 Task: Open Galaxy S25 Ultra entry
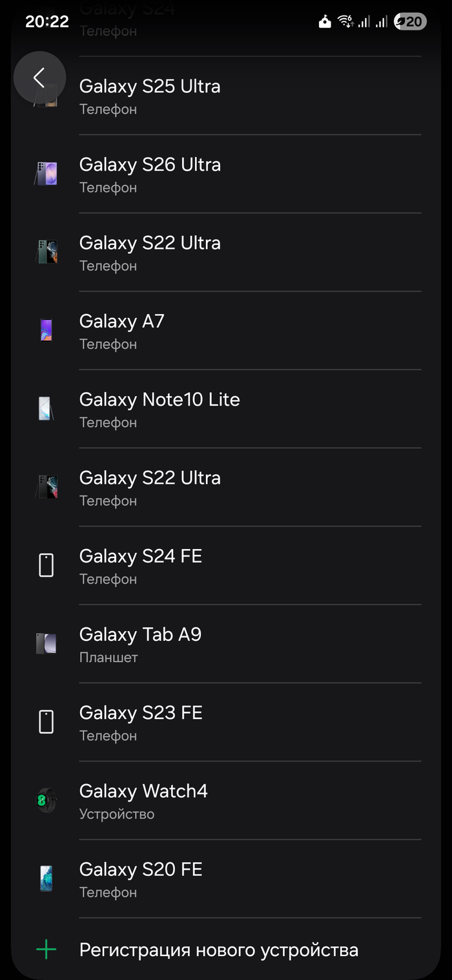click(226, 96)
